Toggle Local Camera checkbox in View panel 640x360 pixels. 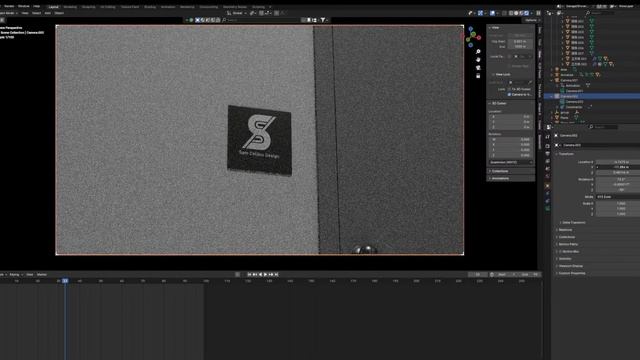point(509,56)
